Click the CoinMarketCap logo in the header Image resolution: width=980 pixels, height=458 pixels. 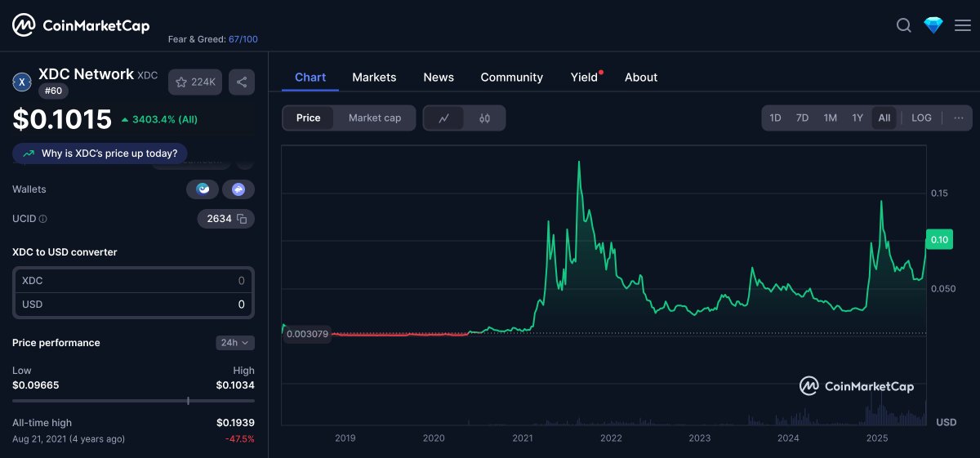81,25
